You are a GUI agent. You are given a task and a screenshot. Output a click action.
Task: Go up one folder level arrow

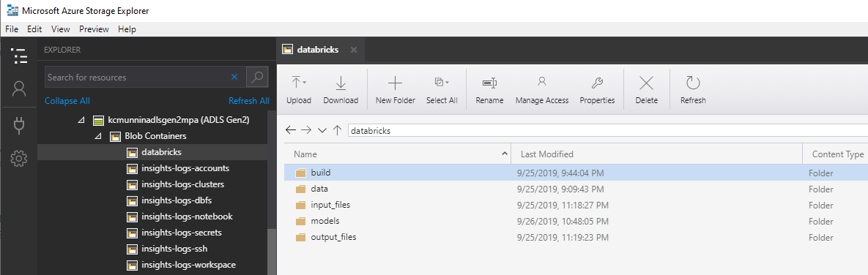point(337,130)
